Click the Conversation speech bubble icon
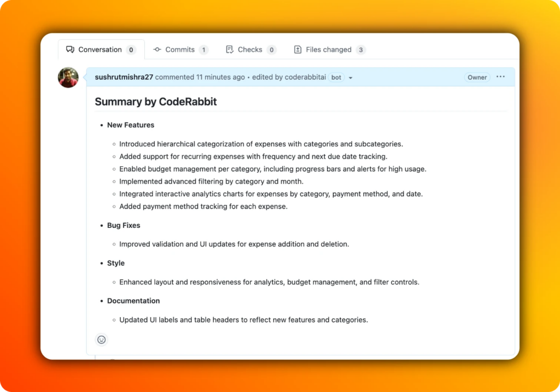 click(69, 49)
